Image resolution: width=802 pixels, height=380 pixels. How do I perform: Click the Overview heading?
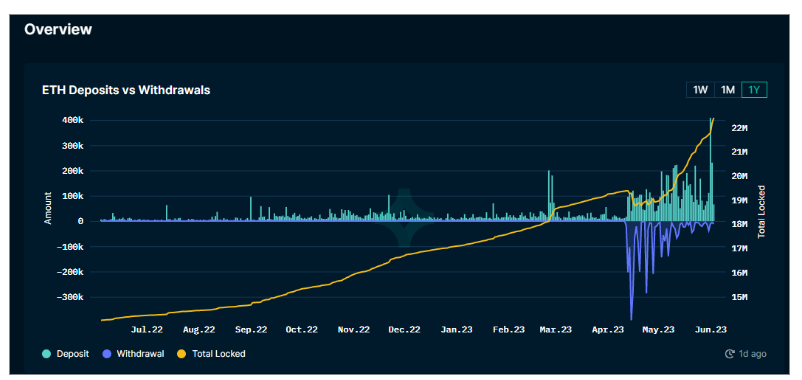point(58,29)
